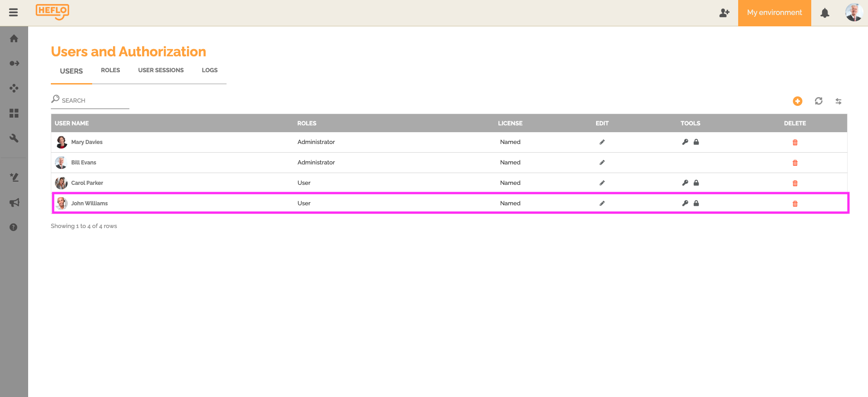
Task: Click the orange add user plus button
Action: (797, 101)
